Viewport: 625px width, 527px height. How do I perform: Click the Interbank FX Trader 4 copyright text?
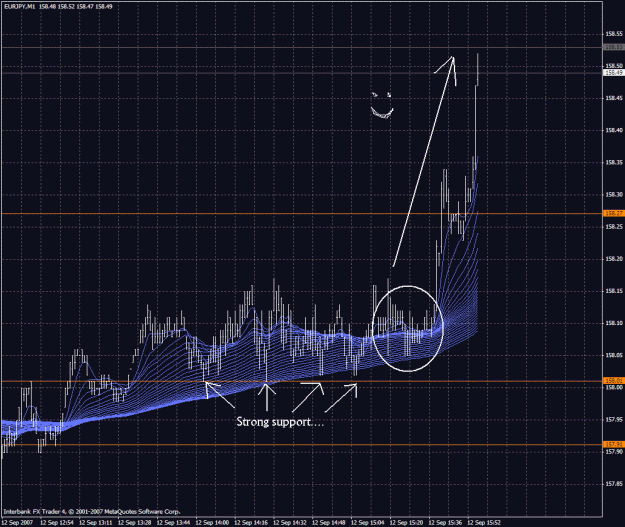[x=92, y=511]
